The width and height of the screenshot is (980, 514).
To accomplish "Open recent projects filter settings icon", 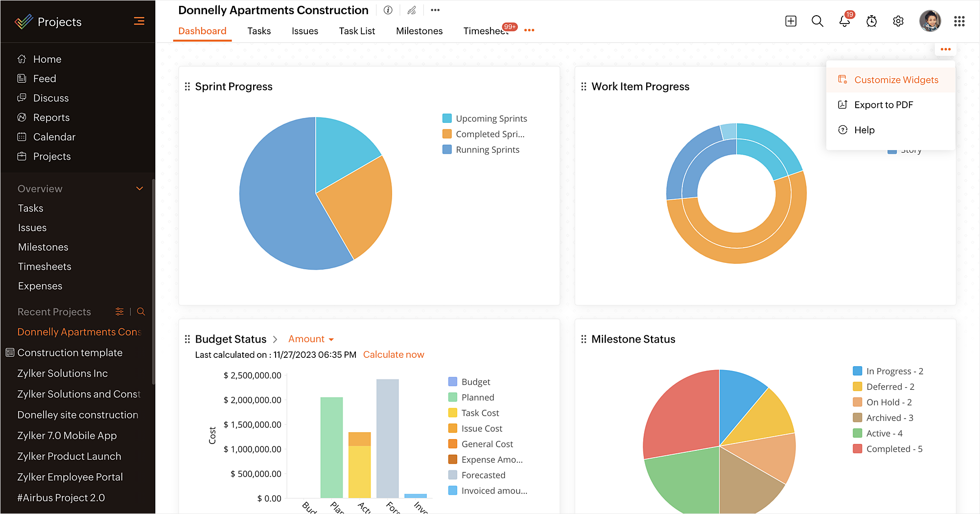I will (119, 311).
